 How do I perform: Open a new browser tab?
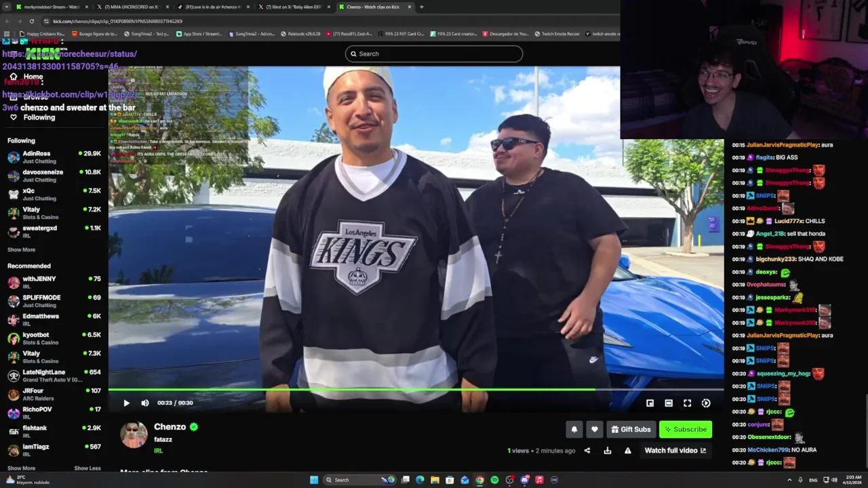[x=422, y=7]
